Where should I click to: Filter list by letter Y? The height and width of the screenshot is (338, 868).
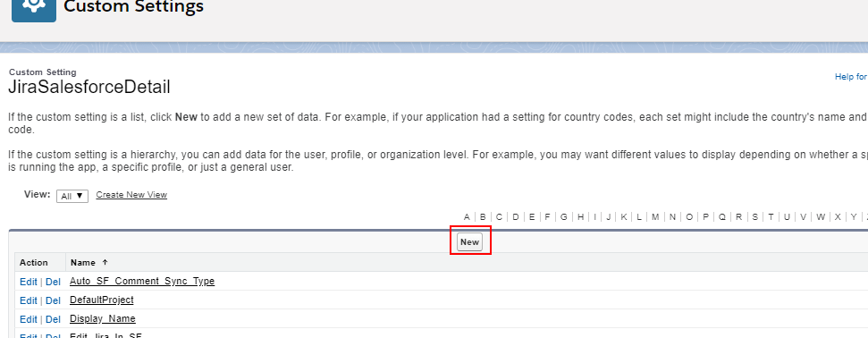point(854,216)
